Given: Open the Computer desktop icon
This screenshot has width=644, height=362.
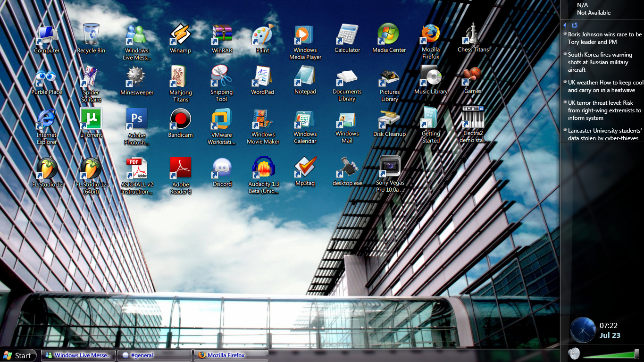Looking at the screenshot, I should 47,39.
